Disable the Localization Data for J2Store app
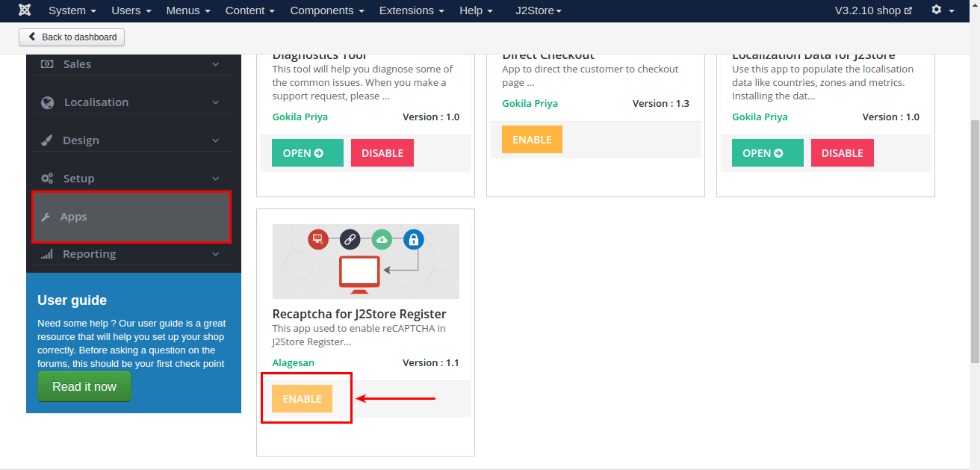This screenshot has height=470, width=980. pyautogui.click(x=843, y=152)
